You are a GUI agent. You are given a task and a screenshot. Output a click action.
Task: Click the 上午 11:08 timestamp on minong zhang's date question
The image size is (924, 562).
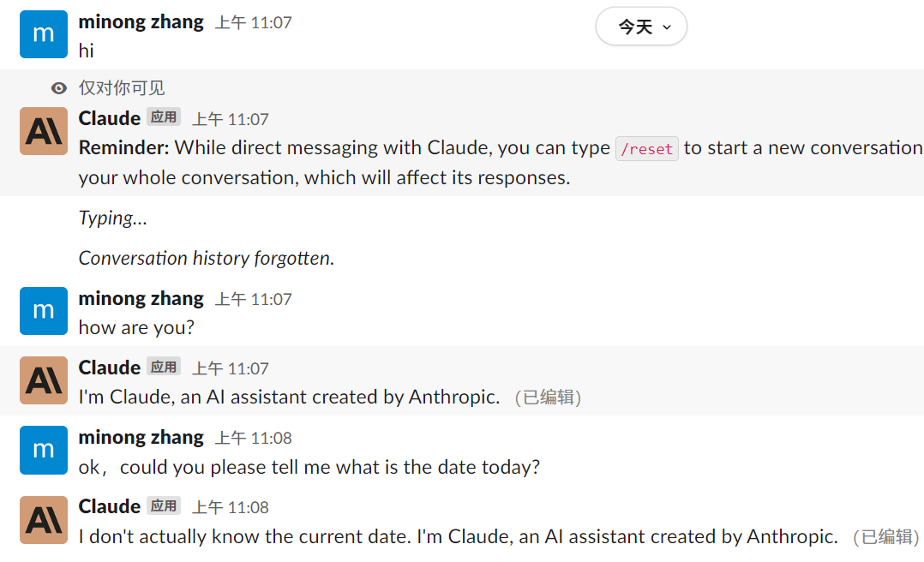tap(253, 439)
